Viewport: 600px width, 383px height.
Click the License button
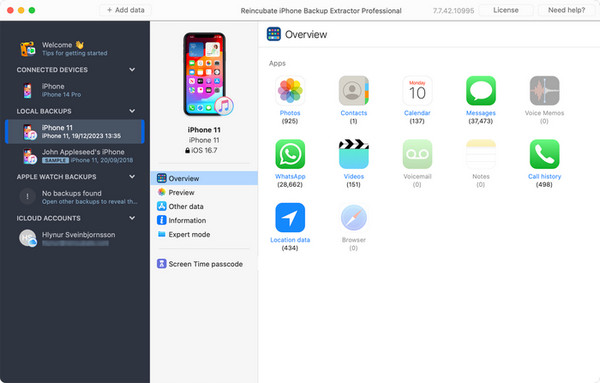click(x=505, y=10)
